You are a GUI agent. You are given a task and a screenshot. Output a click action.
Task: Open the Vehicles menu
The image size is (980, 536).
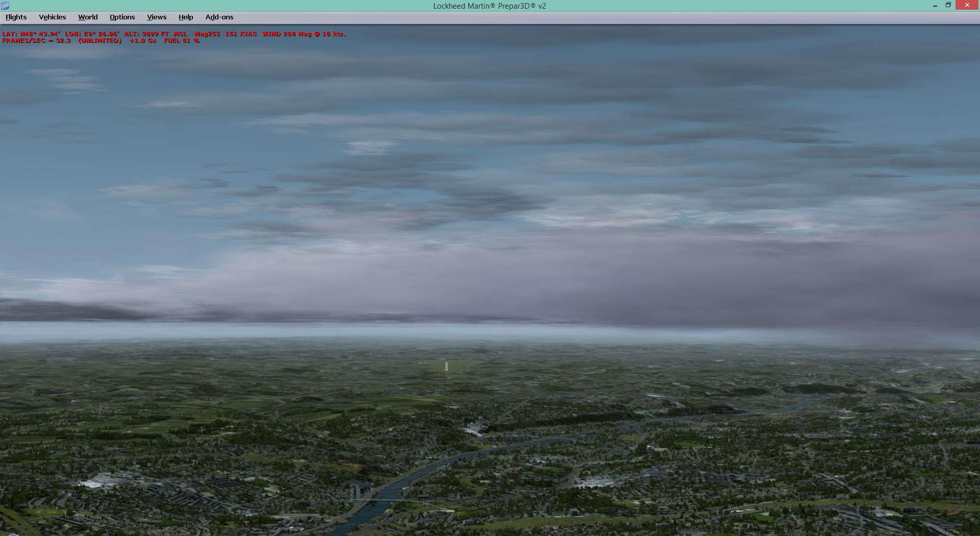(52, 17)
